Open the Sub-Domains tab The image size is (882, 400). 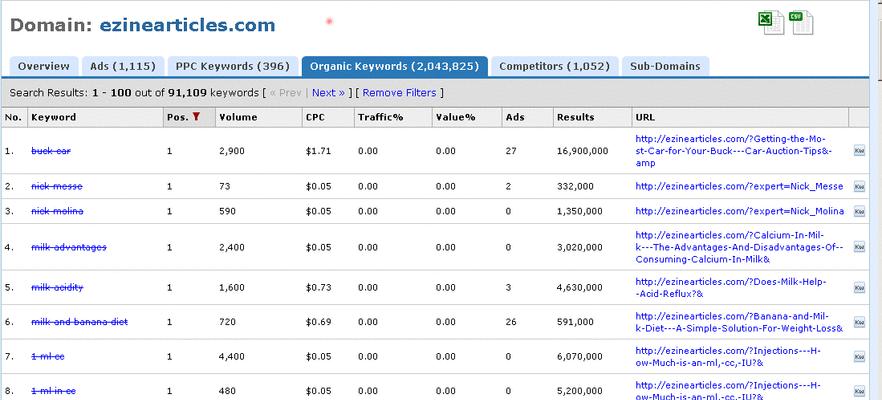coord(665,66)
